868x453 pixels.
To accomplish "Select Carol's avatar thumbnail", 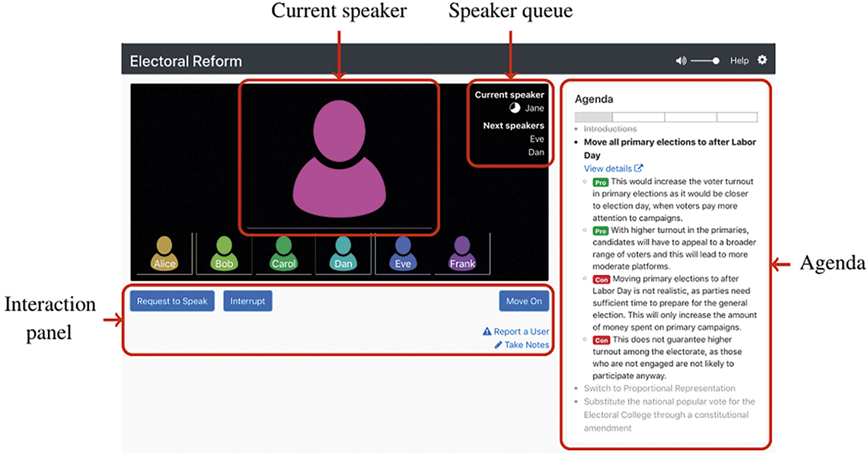I will pyautogui.click(x=283, y=254).
